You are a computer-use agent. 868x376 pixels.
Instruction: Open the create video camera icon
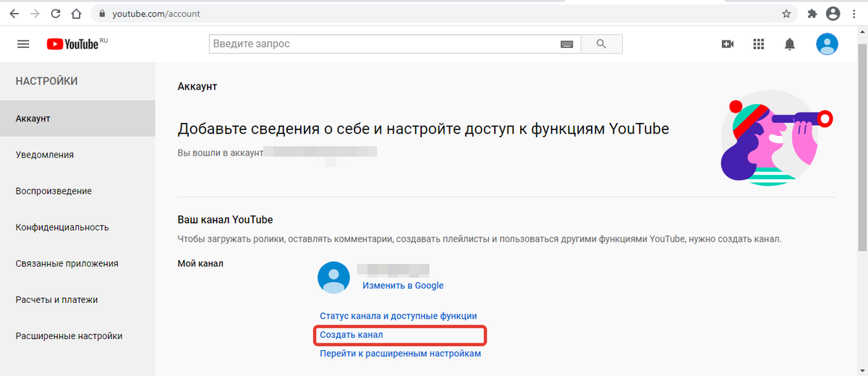728,44
